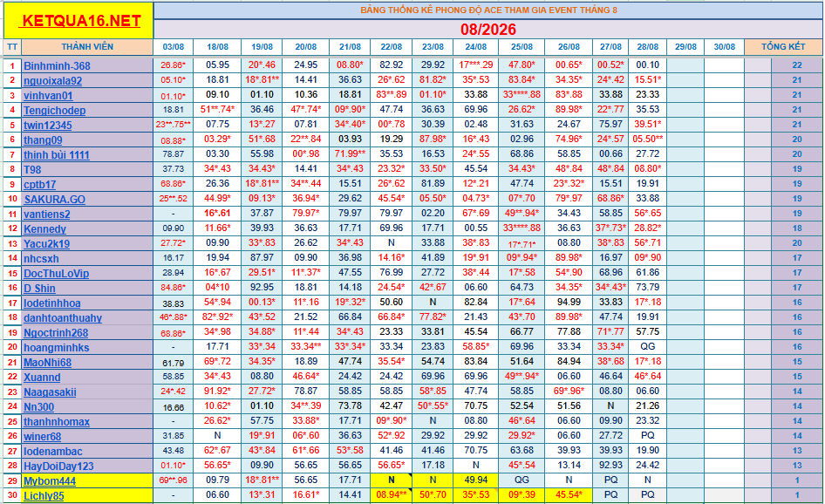The image size is (825, 504).
Task: Open member link D Shin
Action: pos(39,289)
